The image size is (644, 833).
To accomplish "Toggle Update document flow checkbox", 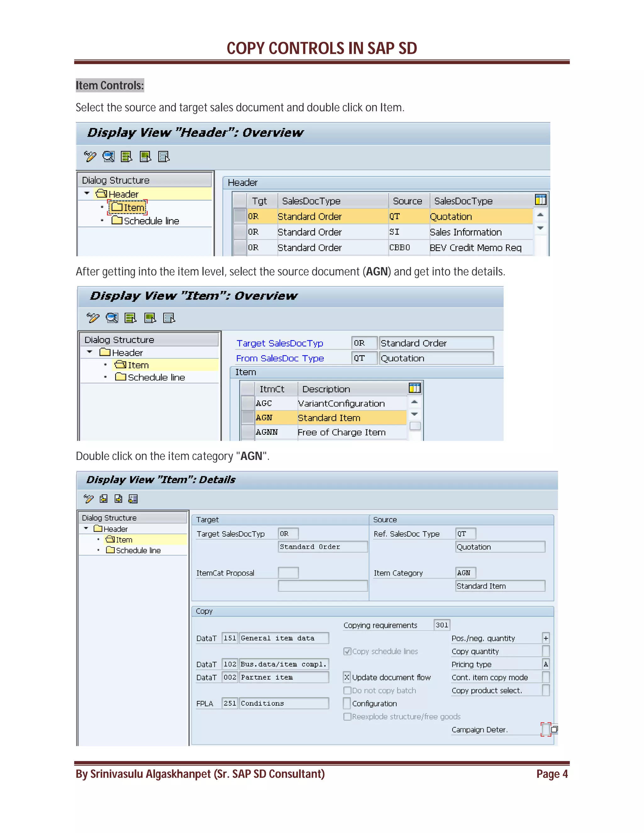I will click(x=347, y=677).
